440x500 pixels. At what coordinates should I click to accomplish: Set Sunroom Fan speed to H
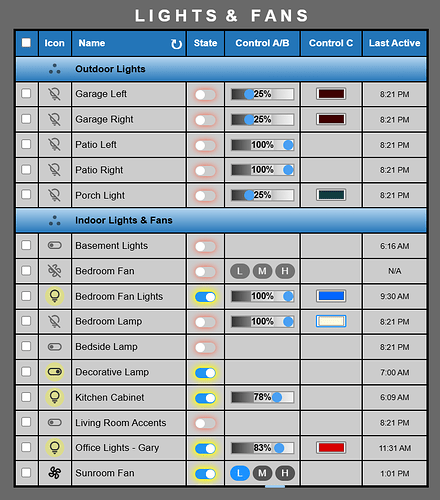tap(285, 473)
